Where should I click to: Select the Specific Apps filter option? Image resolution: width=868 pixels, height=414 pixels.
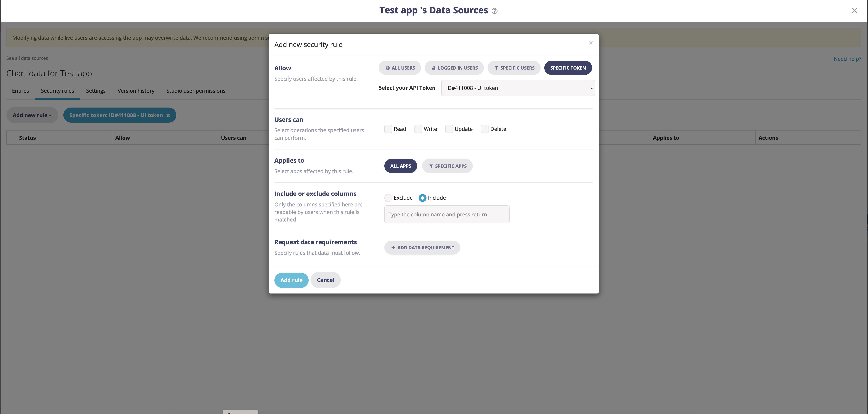point(447,166)
